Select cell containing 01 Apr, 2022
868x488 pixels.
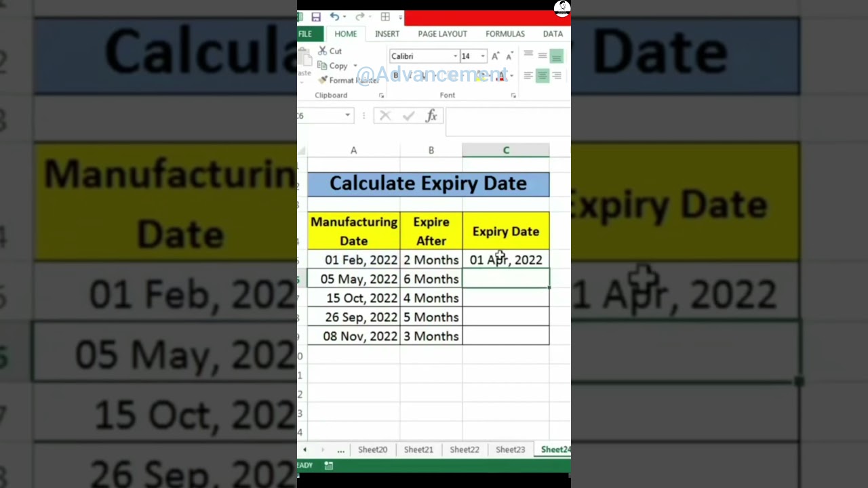tap(506, 260)
